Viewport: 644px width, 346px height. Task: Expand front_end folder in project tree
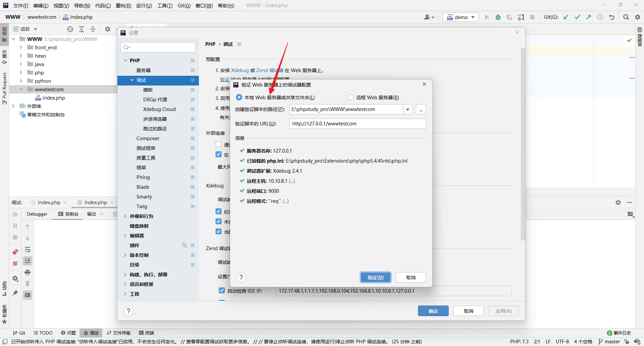pos(21,47)
